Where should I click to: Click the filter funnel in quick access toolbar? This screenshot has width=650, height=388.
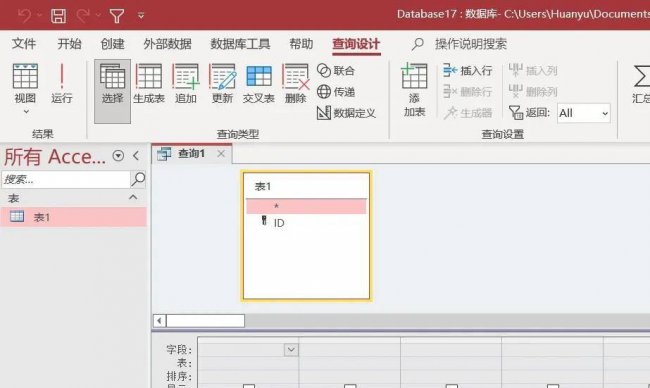click(117, 16)
